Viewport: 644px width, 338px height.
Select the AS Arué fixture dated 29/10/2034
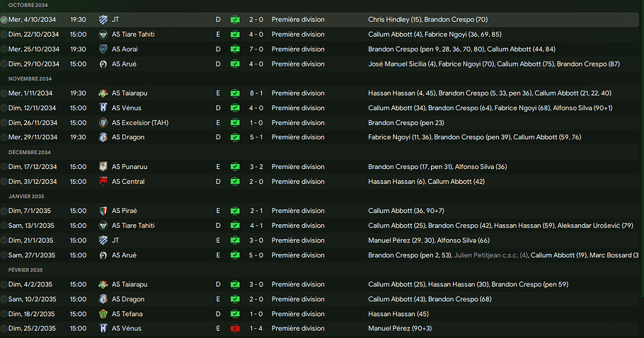tap(124, 64)
